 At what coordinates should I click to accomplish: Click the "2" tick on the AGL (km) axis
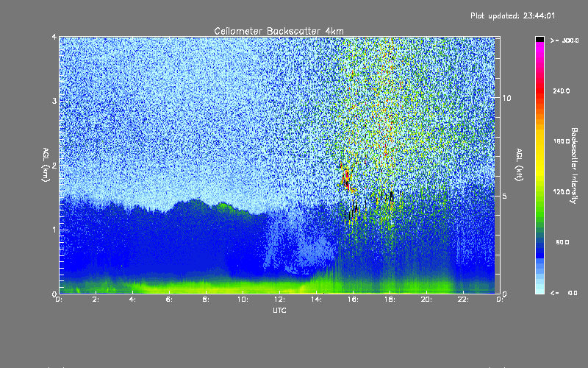(x=54, y=166)
